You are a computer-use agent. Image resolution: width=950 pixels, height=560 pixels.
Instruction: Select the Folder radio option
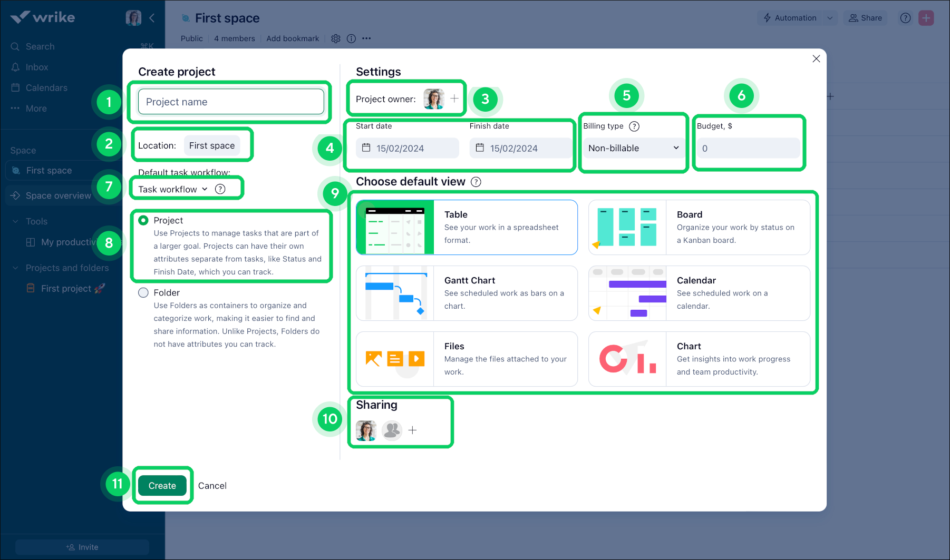142,292
